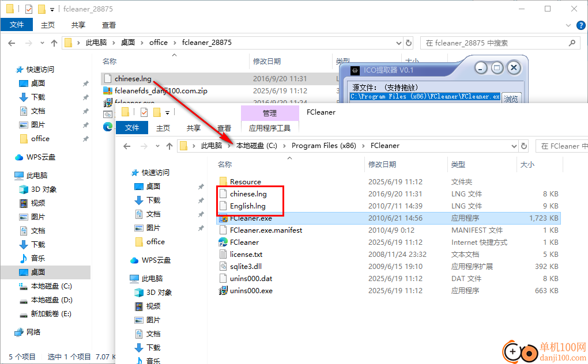Expand the FCleaner address bar history dropdown
588x364 pixels.
pos(514,146)
